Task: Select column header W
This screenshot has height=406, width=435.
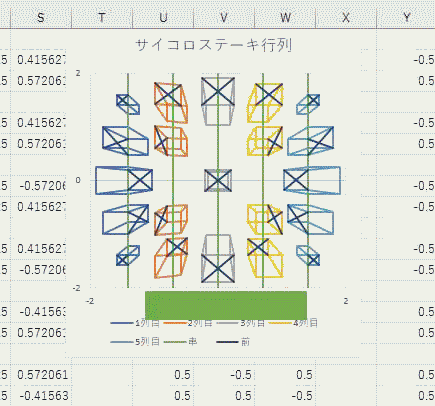Action: click(285, 17)
